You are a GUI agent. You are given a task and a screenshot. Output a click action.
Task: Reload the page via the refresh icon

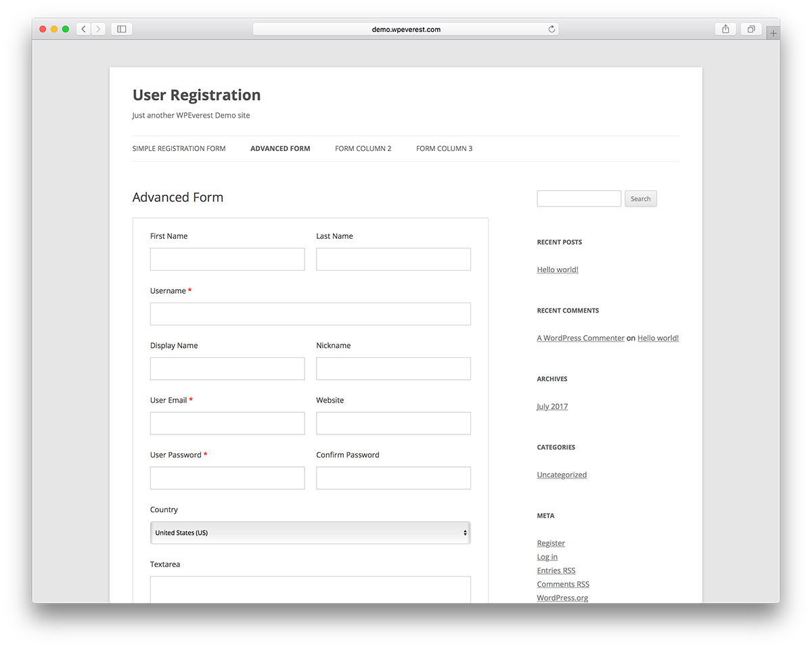tap(551, 29)
